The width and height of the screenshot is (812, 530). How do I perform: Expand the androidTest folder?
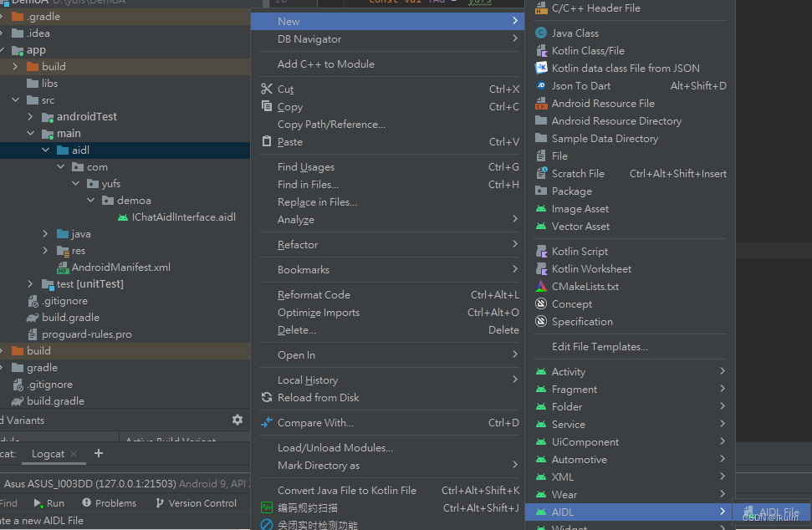[31, 117]
